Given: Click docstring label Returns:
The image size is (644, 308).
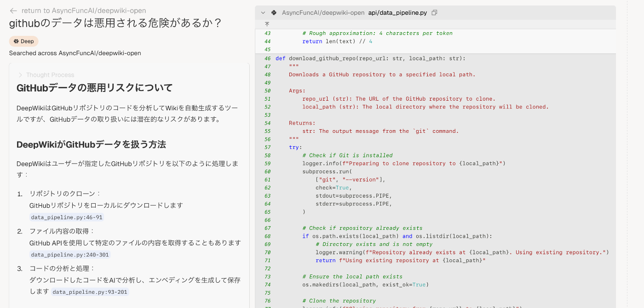Looking at the screenshot, I should point(302,123).
